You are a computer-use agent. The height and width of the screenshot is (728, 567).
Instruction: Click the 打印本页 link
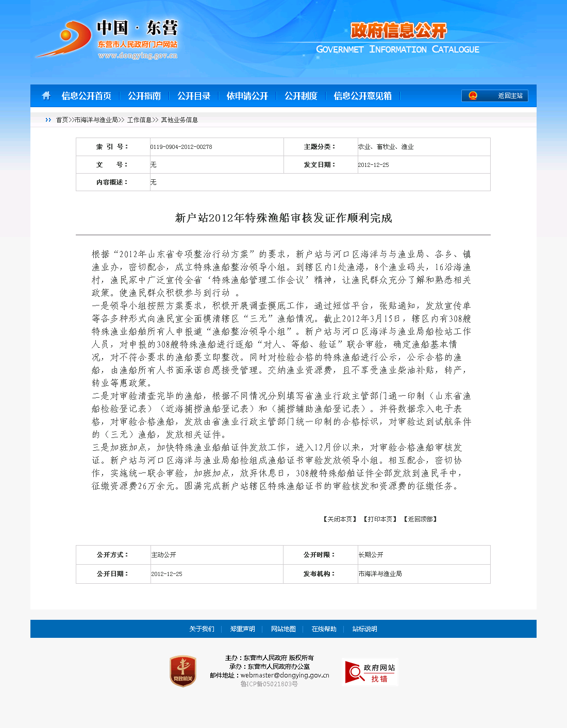(380, 519)
